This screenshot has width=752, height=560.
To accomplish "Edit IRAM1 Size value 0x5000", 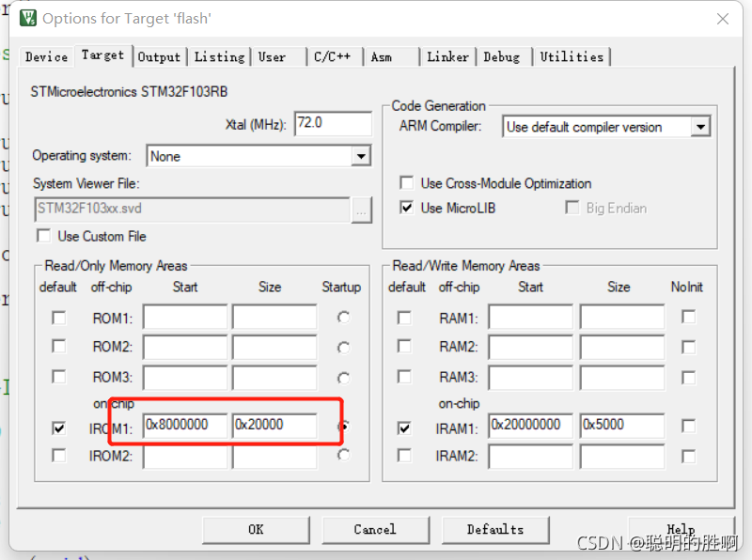I will pyautogui.click(x=622, y=426).
